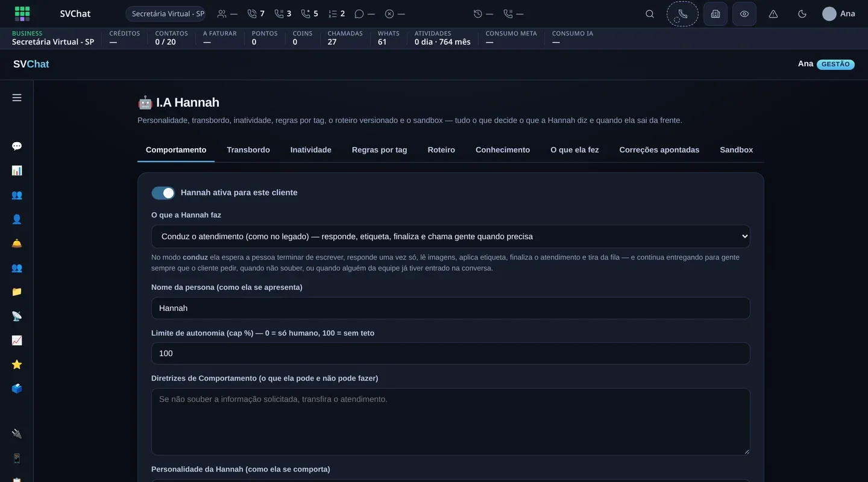Screen dimensions: 868x482
Task: Switch to the Conhecimento tab
Action: (x=503, y=150)
